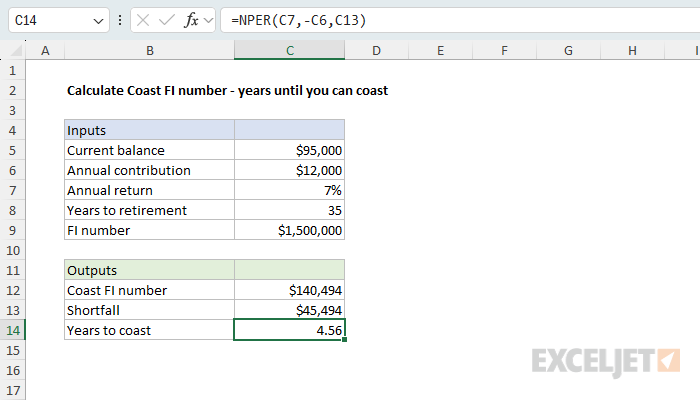Select column B header
The height and width of the screenshot is (400, 700).
(150, 50)
